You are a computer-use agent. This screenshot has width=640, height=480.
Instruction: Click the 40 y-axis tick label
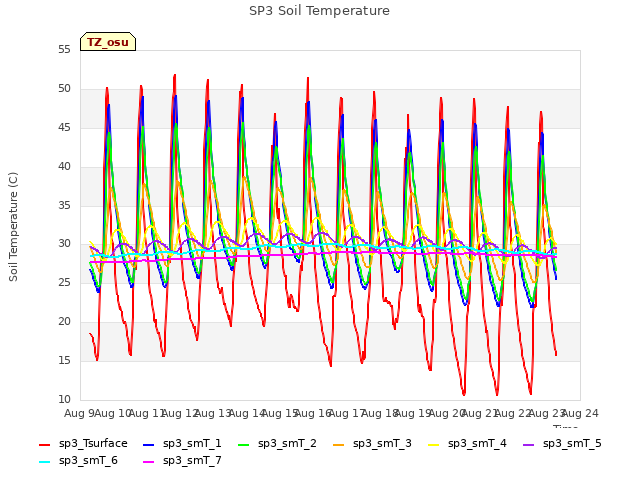(x=64, y=167)
